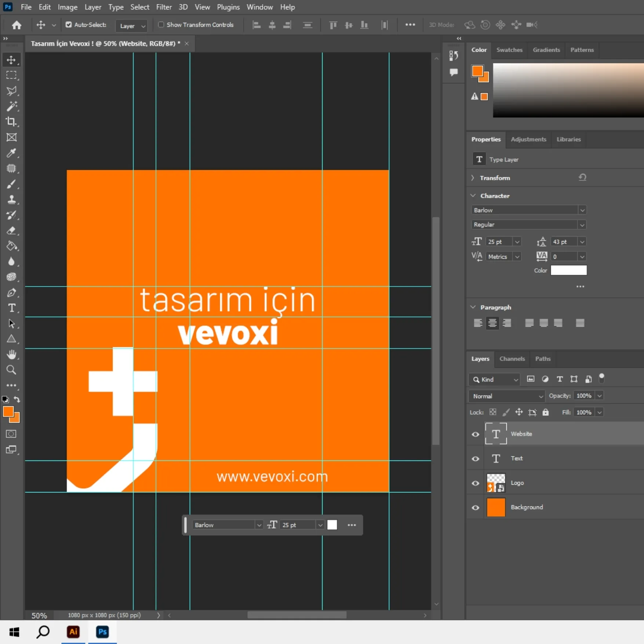Select the Crop tool

11,122
